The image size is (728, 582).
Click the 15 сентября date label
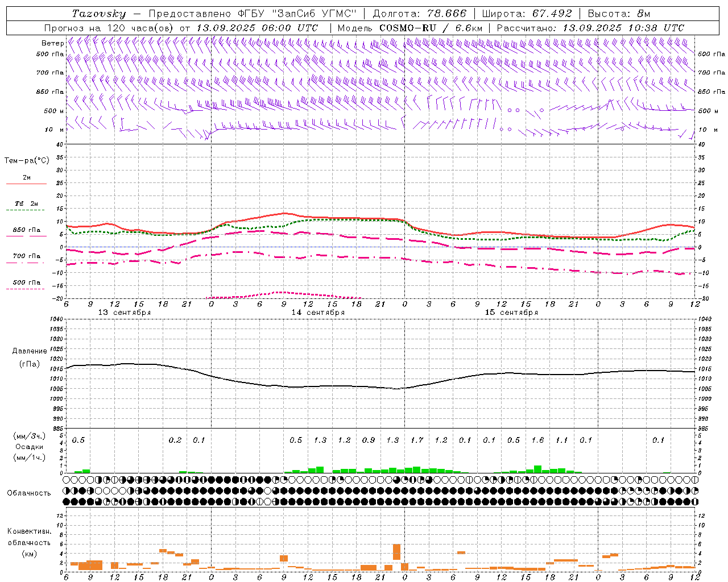coord(511,313)
